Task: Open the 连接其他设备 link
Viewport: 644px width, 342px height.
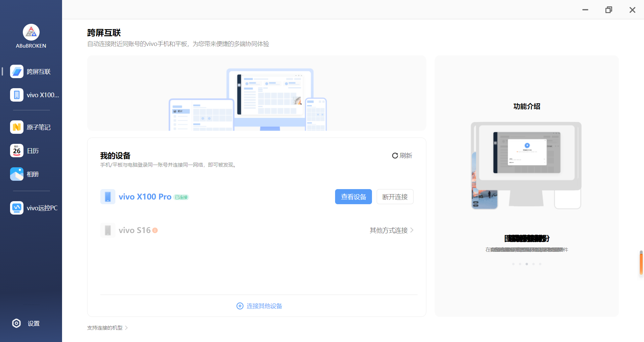Action: click(x=264, y=306)
